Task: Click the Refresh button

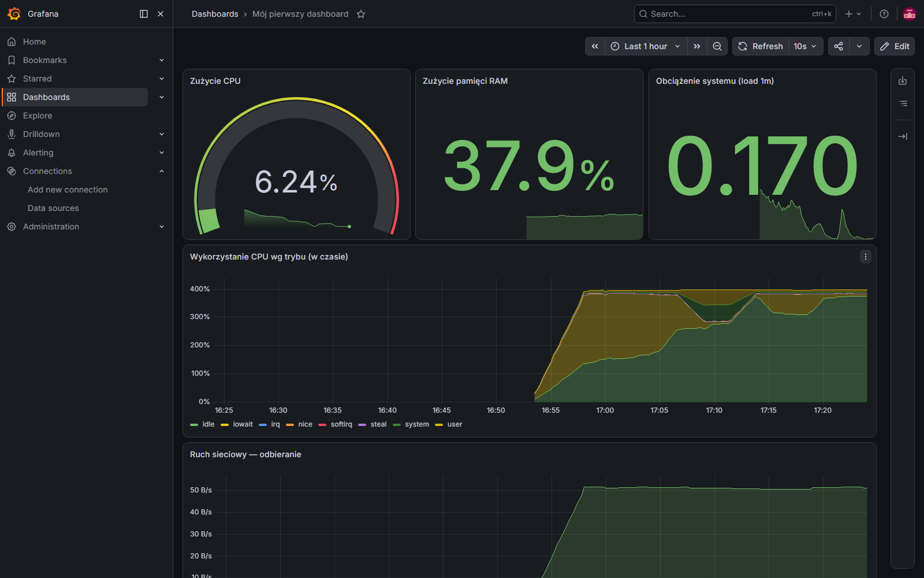Action: 761,46
